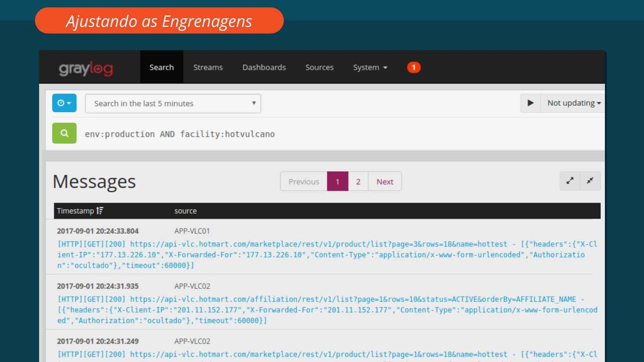Screen dimensions: 644x362
Task: Click the Messages heading
Action: click(x=94, y=181)
